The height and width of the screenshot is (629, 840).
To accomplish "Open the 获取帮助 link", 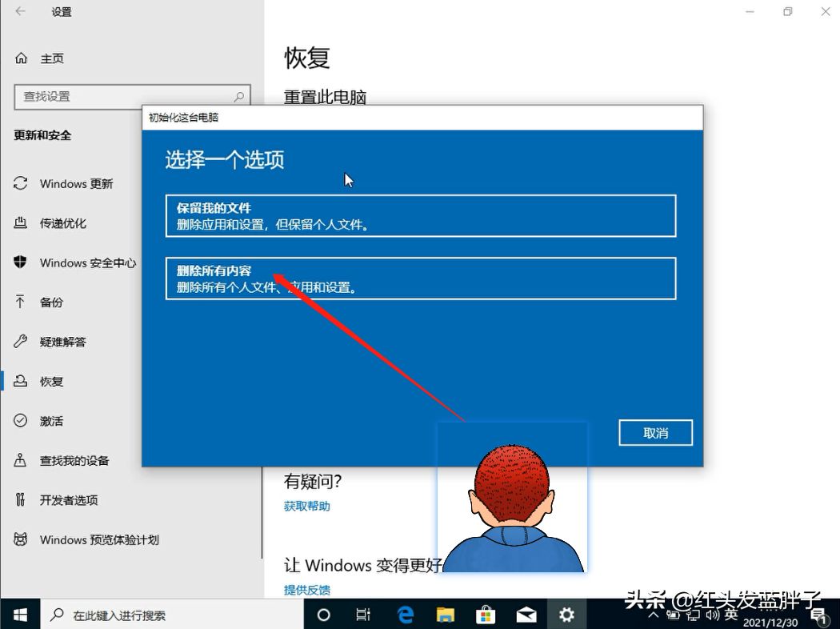I will click(307, 507).
